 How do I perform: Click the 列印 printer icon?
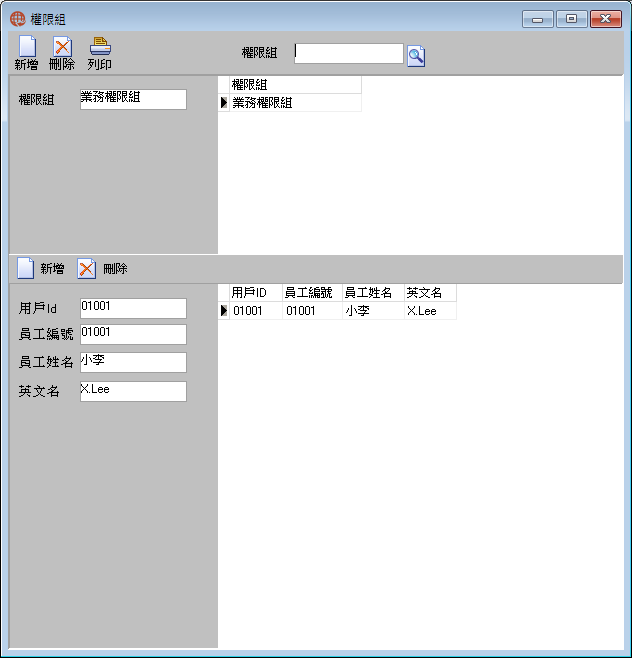pos(100,46)
